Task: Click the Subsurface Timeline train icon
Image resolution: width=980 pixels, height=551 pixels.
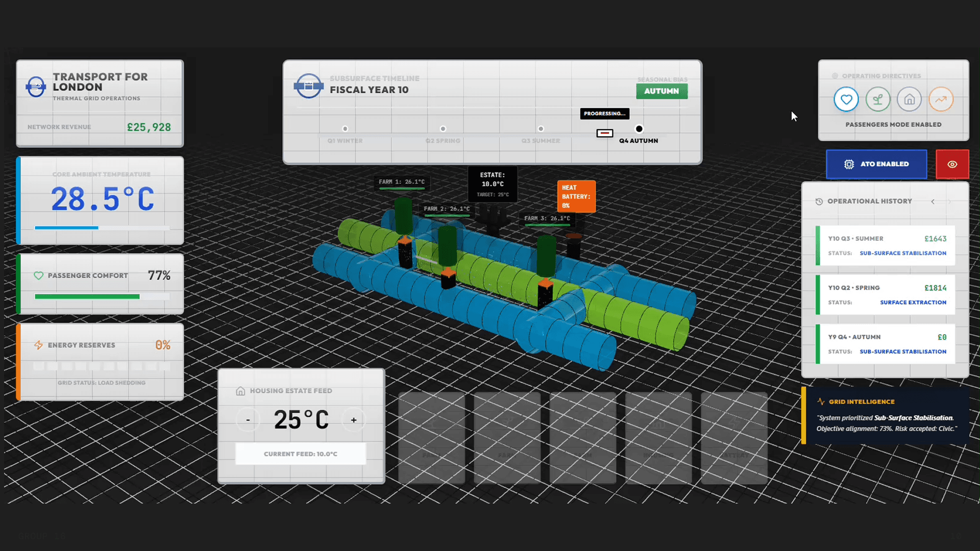Action: pos(308,86)
